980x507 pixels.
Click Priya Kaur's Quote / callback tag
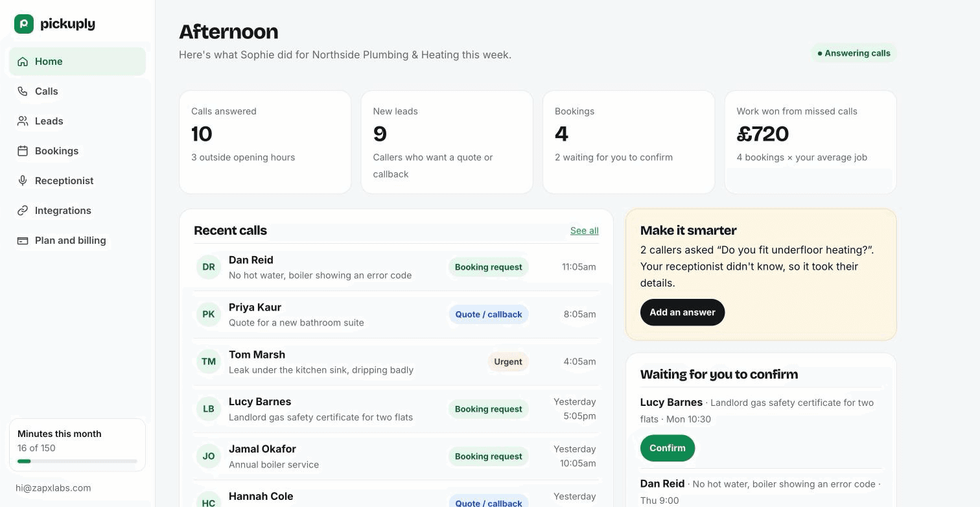[x=489, y=314]
